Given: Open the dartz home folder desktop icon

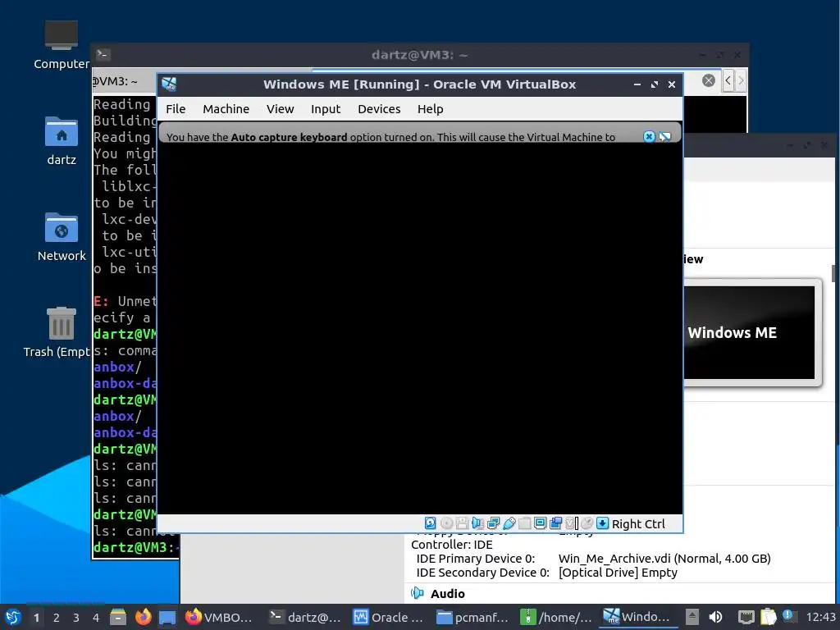Looking at the screenshot, I should [x=61, y=141].
